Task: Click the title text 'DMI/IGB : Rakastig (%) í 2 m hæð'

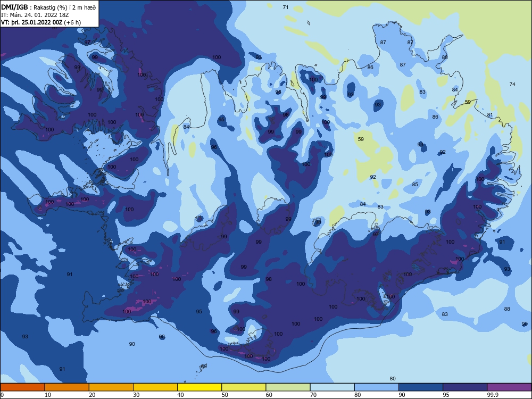Action: [48, 7]
